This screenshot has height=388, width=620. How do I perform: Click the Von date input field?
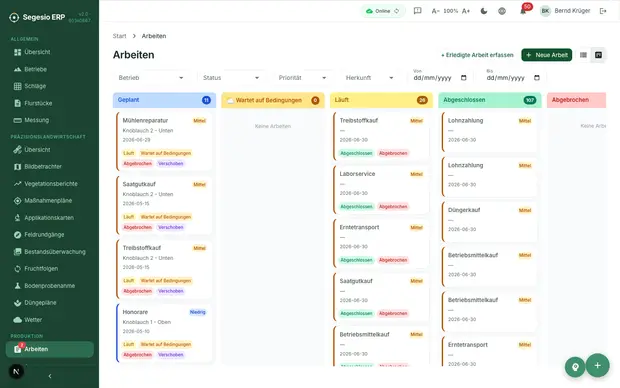(x=440, y=78)
